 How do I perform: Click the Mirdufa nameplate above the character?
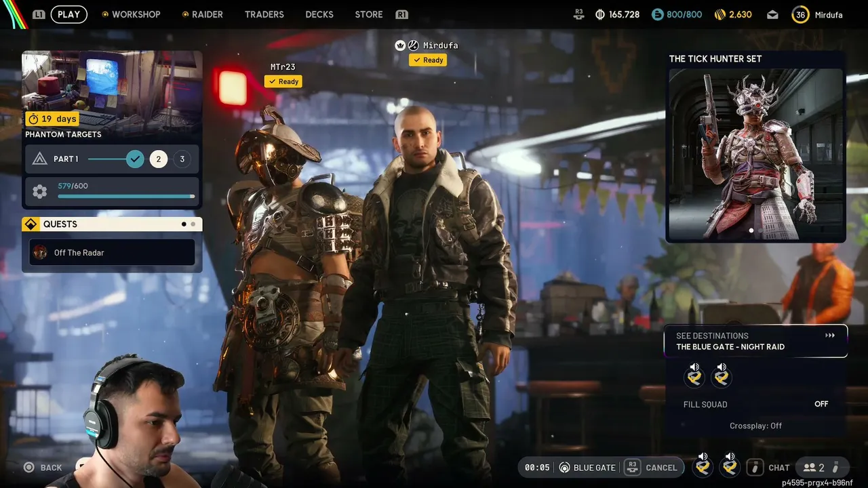pyautogui.click(x=441, y=45)
